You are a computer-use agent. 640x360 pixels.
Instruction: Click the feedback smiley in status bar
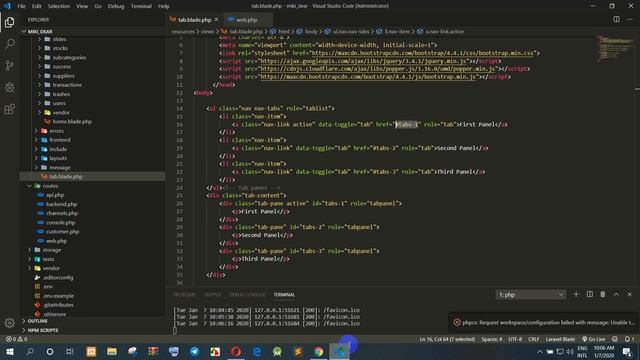615,339
